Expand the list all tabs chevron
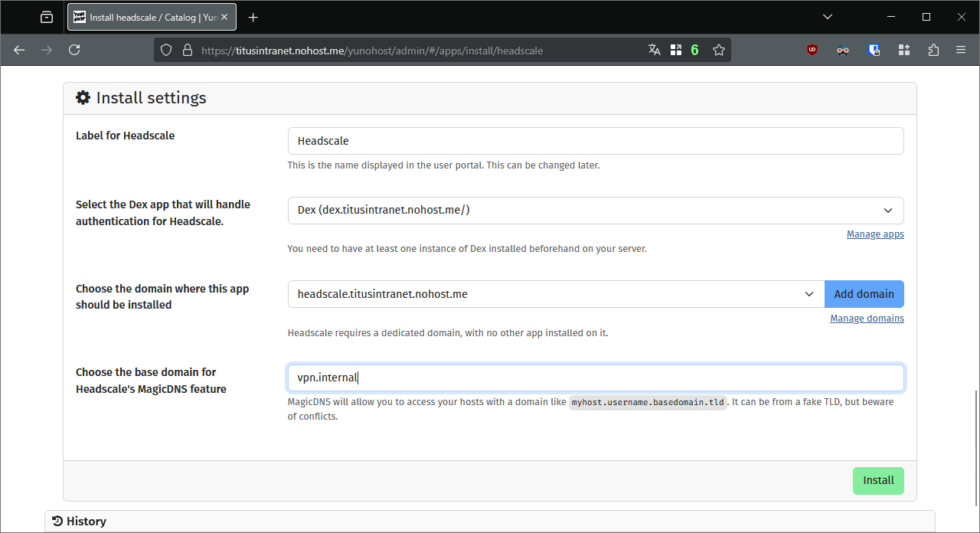This screenshot has height=533, width=980. click(x=827, y=17)
